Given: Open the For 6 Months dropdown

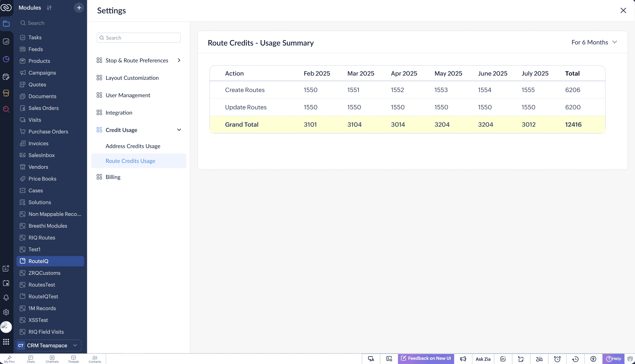Looking at the screenshot, I should [594, 42].
